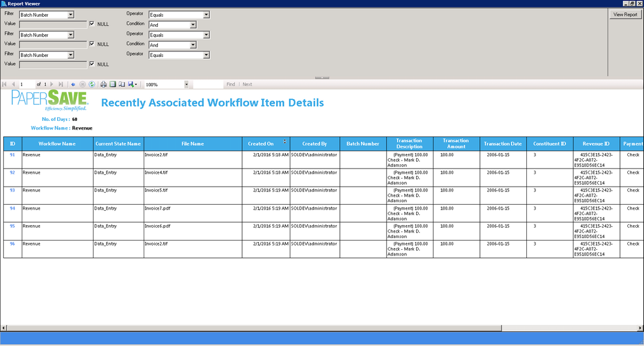Viewport: 644px width, 346px height.
Task: Select Invoice7.pdf file name cell
Action: point(193,213)
